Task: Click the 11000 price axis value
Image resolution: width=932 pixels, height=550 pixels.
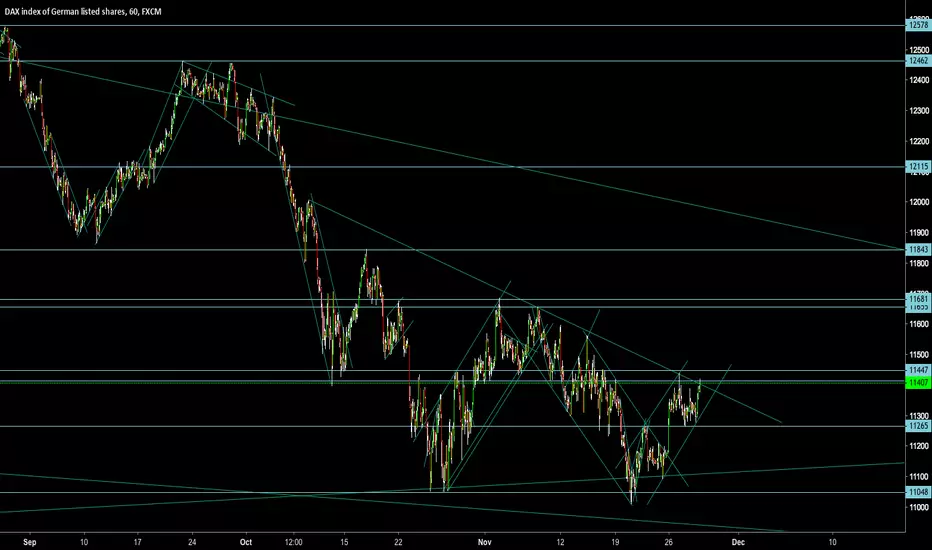Action: [918, 507]
